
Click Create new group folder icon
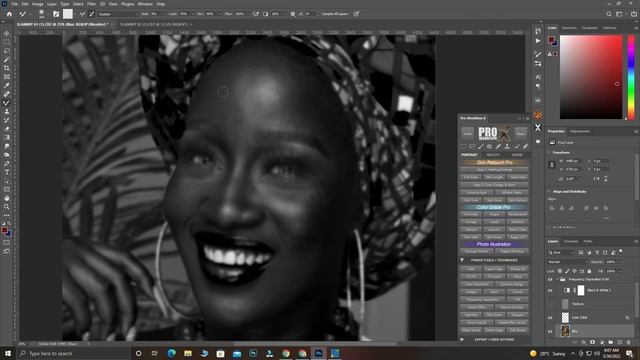tap(611, 342)
